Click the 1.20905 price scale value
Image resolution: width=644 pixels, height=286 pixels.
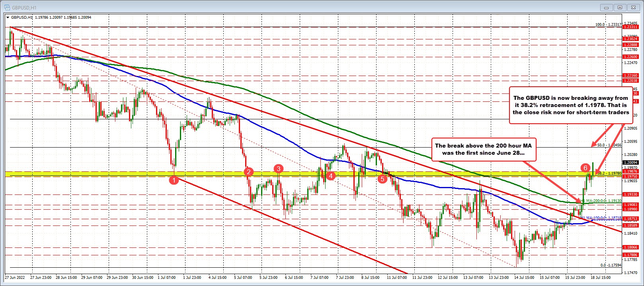632,128
